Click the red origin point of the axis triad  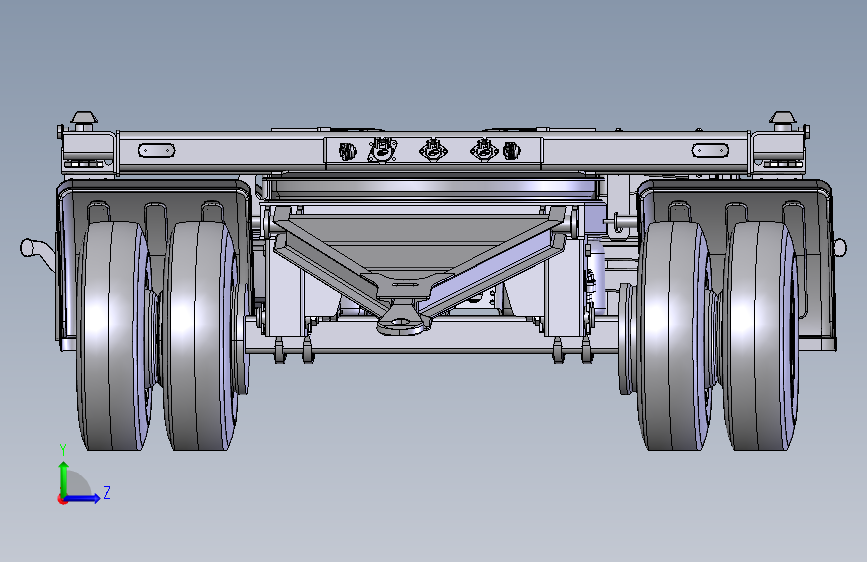tap(62, 499)
